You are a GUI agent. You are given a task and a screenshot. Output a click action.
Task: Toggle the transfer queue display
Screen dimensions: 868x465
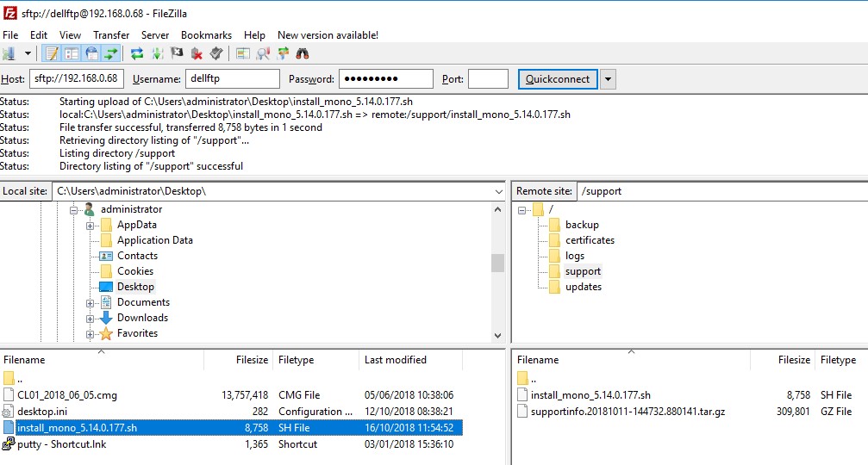tap(110, 53)
